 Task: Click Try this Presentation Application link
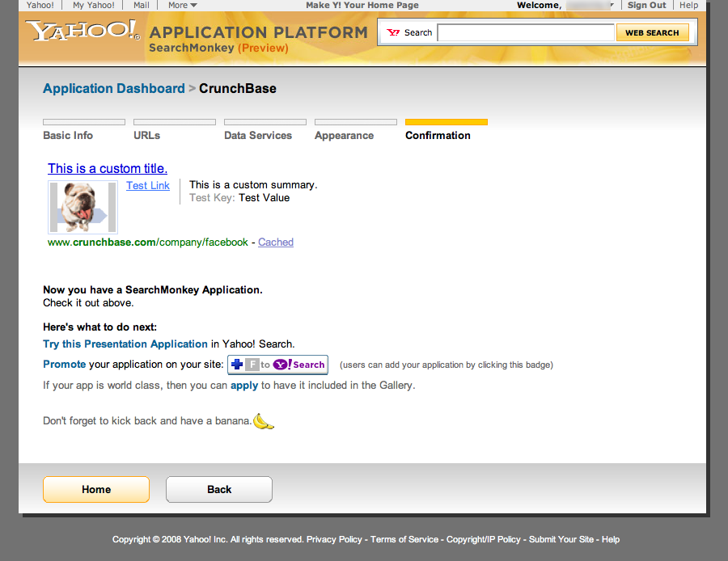(x=125, y=344)
